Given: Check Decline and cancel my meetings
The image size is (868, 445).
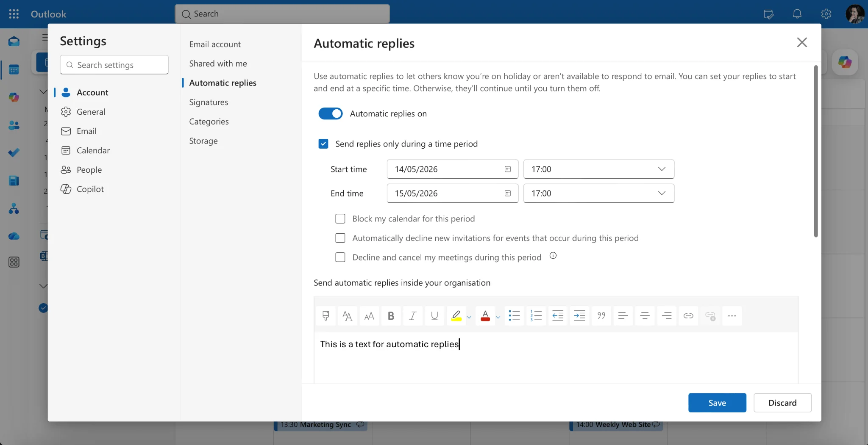Looking at the screenshot, I should point(340,257).
